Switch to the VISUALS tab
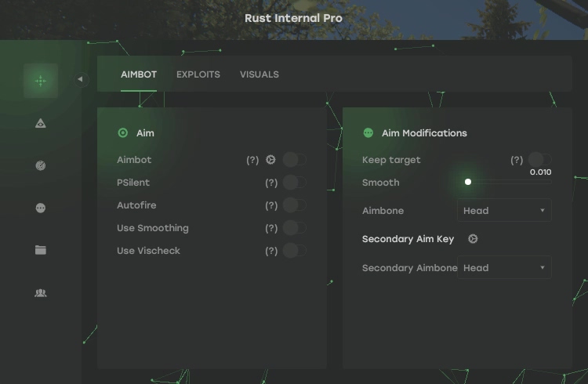Screen dimensions: 588x384 click(x=260, y=74)
